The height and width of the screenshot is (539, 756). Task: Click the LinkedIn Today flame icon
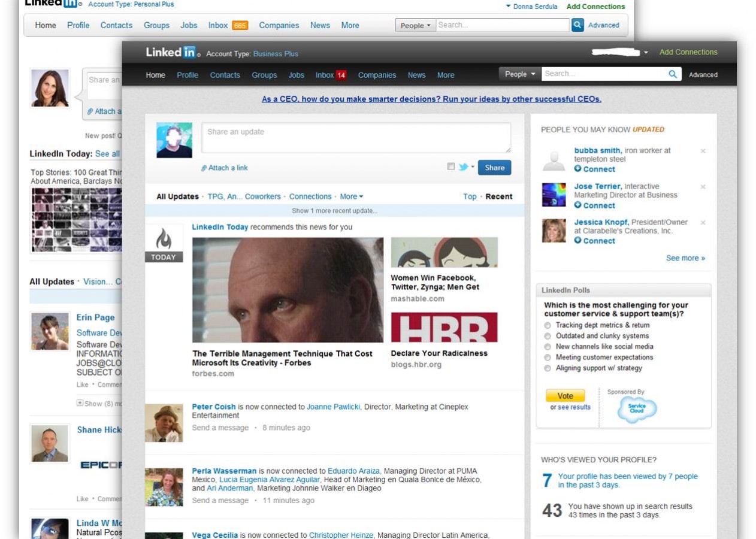164,239
